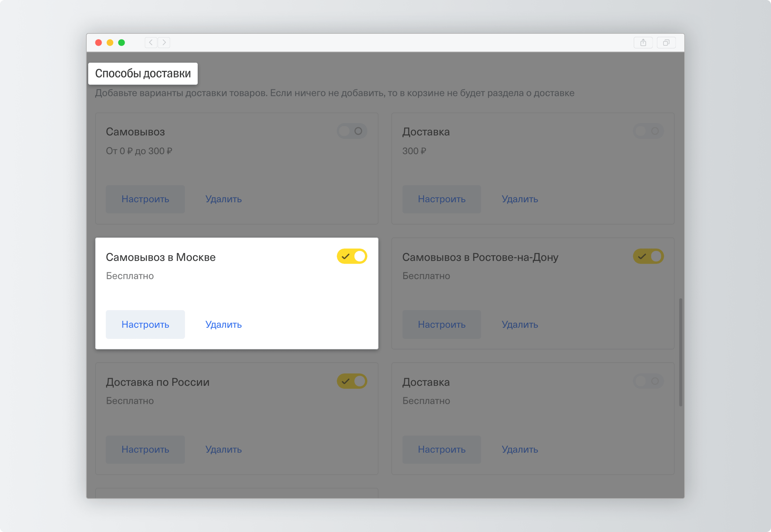The image size is (771, 532).
Task: Delete Самовывоз в Ростове-на-Дону via Удалить
Action: coord(520,324)
